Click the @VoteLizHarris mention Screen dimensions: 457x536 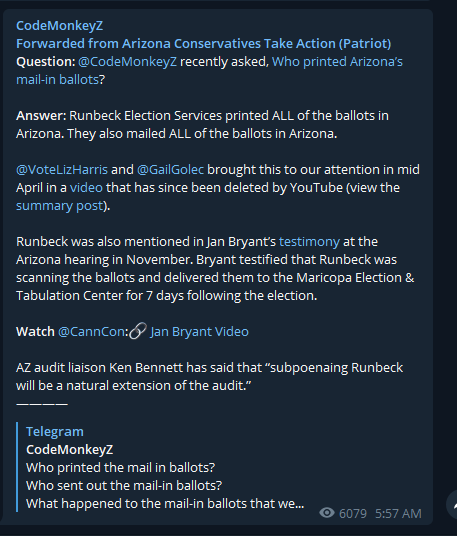click(62, 170)
